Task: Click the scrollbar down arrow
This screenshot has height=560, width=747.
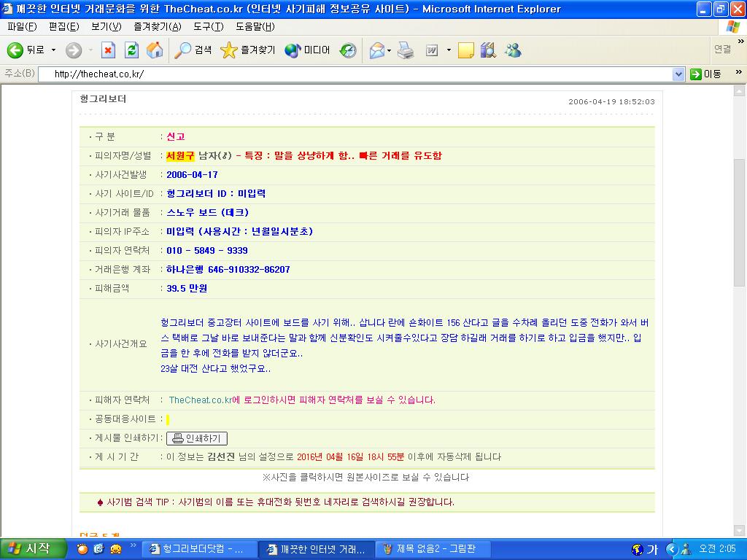Action: click(x=740, y=531)
